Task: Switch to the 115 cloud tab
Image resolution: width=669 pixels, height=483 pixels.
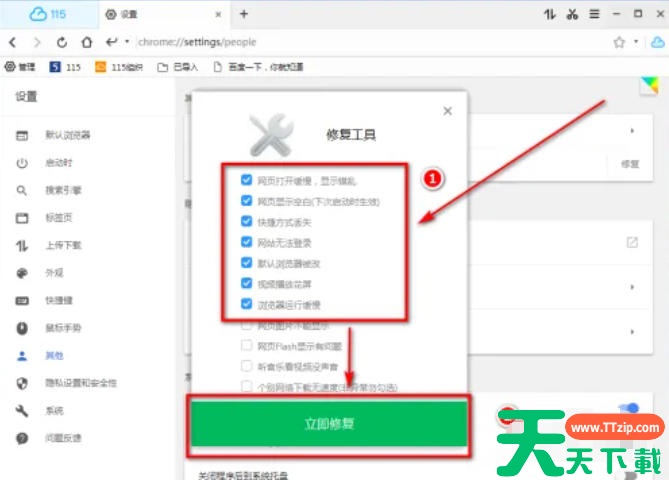Action: [48, 15]
